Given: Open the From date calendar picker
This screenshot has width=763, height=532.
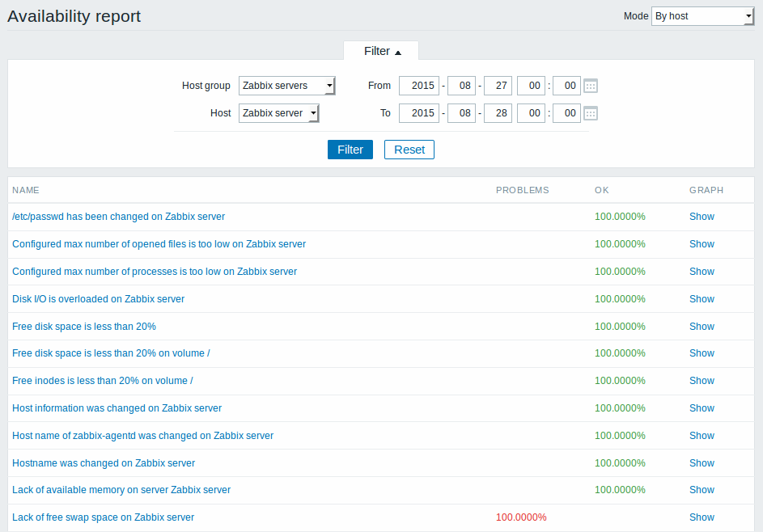Looking at the screenshot, I should (x=591, y=86).
